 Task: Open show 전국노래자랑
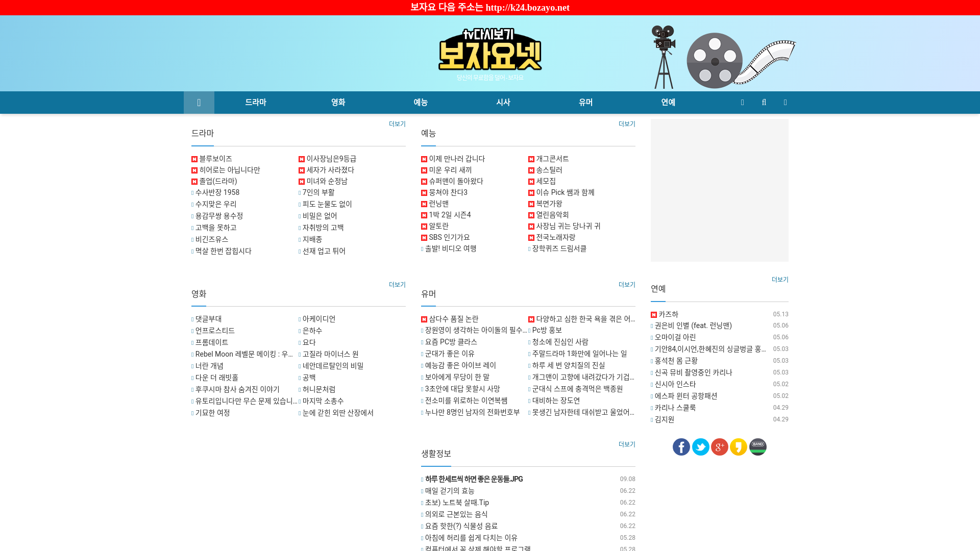555,237
